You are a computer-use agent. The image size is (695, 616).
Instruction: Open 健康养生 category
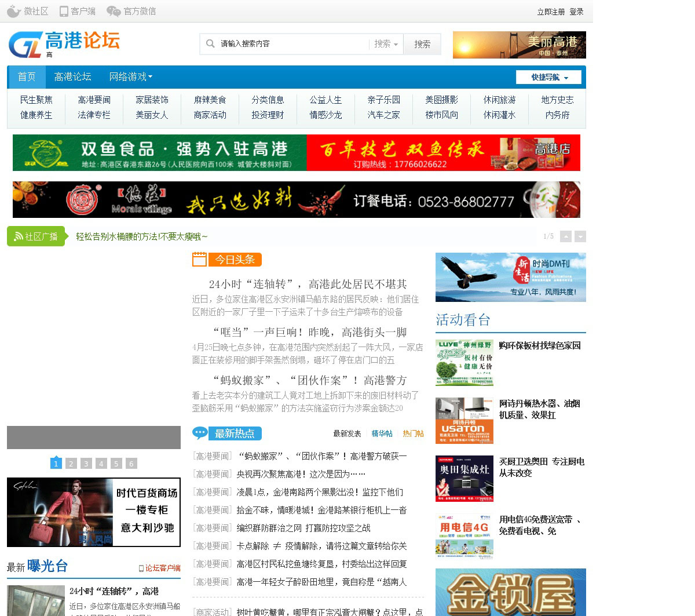(x=36, y=115)
